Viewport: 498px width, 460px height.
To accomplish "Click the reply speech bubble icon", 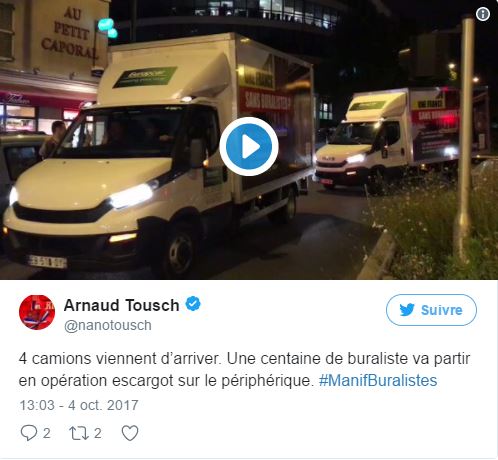I will pos(29,433).
